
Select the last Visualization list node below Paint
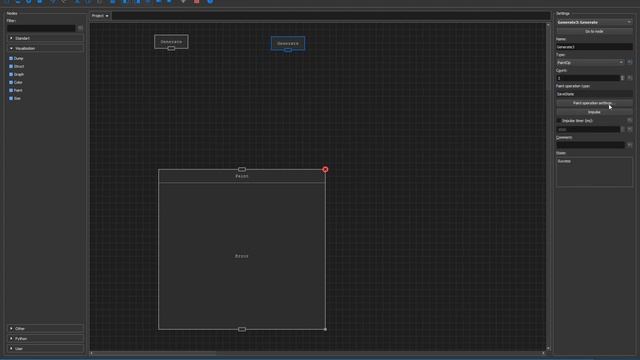[15, 98]
